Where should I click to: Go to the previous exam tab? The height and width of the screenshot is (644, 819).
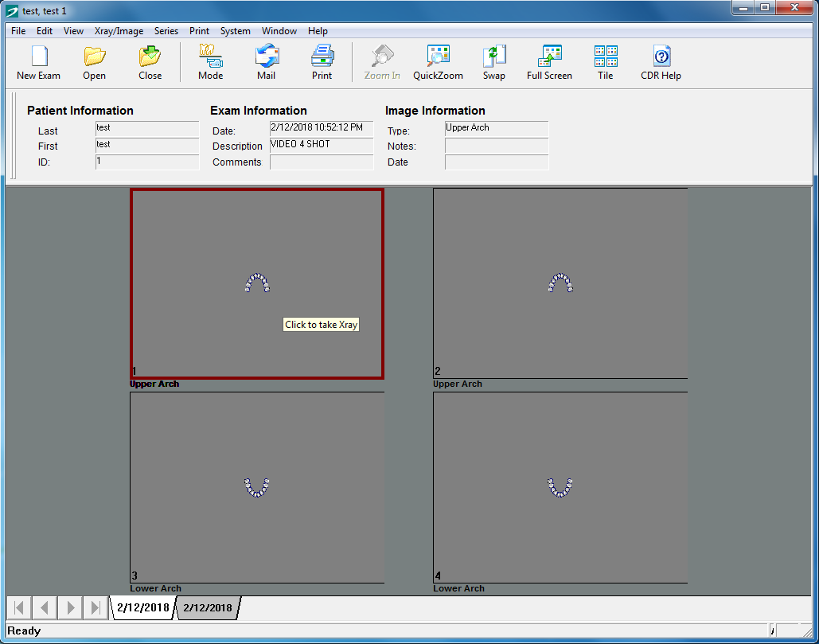point(45,607)
